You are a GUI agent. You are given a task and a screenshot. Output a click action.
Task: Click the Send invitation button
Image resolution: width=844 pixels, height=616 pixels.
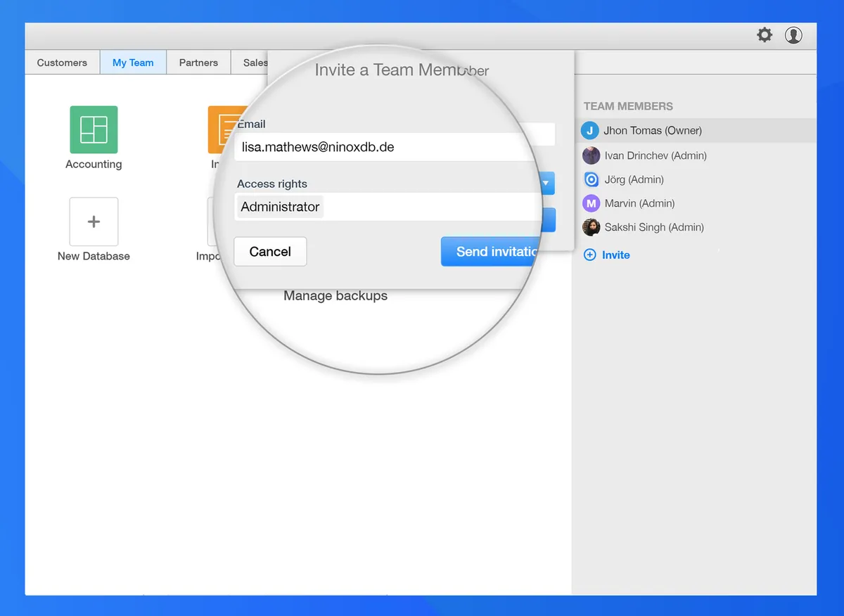[x=491, y=252]
